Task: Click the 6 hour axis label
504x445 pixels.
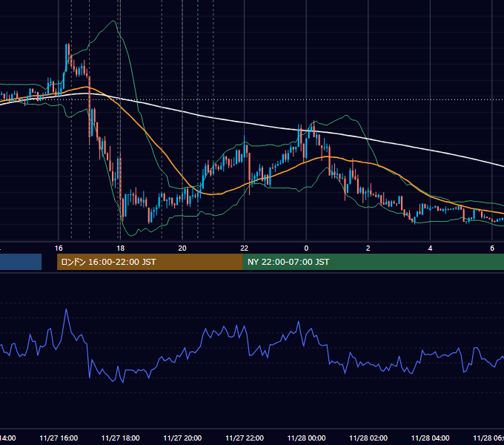Action: [492, 248]
